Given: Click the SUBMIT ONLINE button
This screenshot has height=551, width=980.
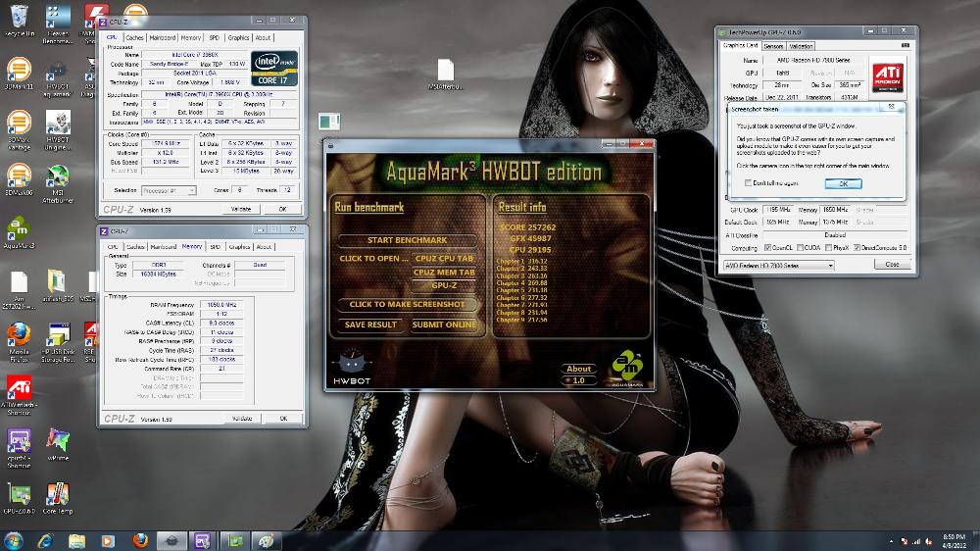Looking at the screenshot, I should click(444, 325).
